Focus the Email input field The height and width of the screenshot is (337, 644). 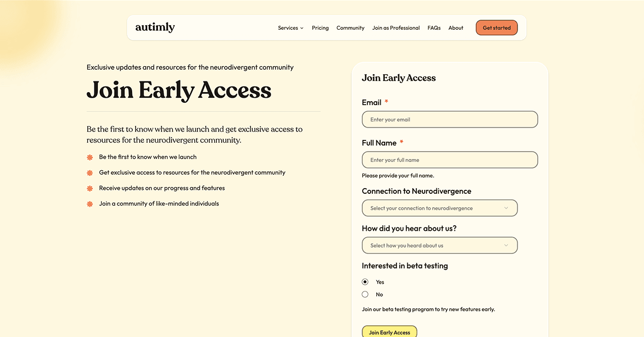click(x=450, y=120)
